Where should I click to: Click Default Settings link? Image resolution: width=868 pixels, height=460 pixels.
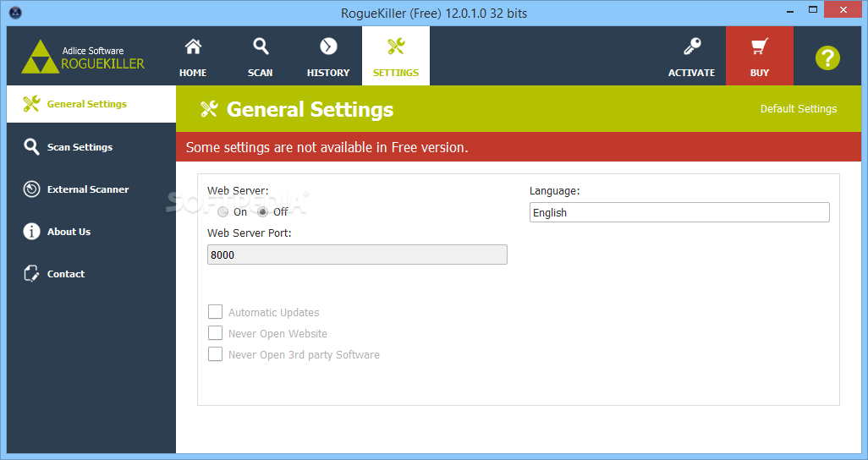(799, 108)
